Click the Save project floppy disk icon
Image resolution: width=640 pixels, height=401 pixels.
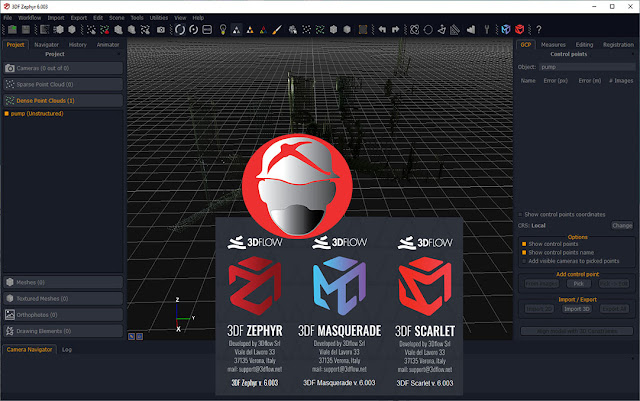click(26, 29)
